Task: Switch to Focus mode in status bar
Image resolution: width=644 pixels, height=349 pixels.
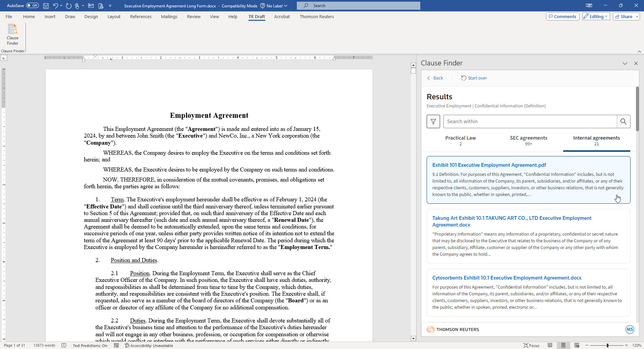Action: (532, 345)
